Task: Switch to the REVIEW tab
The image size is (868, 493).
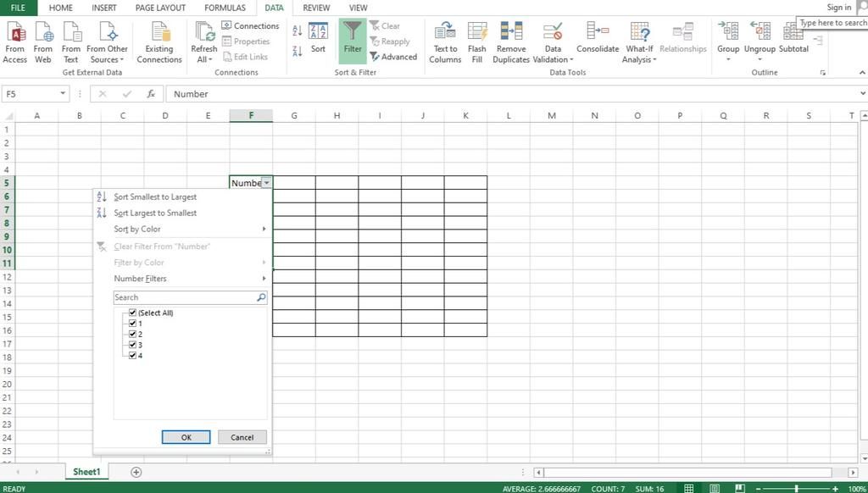Action: [316, 8]
